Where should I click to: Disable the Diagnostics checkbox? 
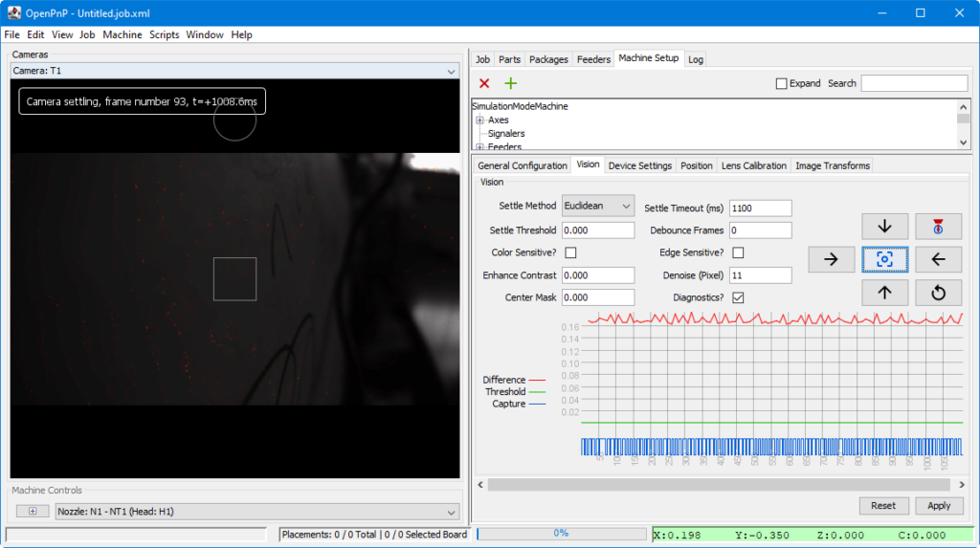pos(738,297)
